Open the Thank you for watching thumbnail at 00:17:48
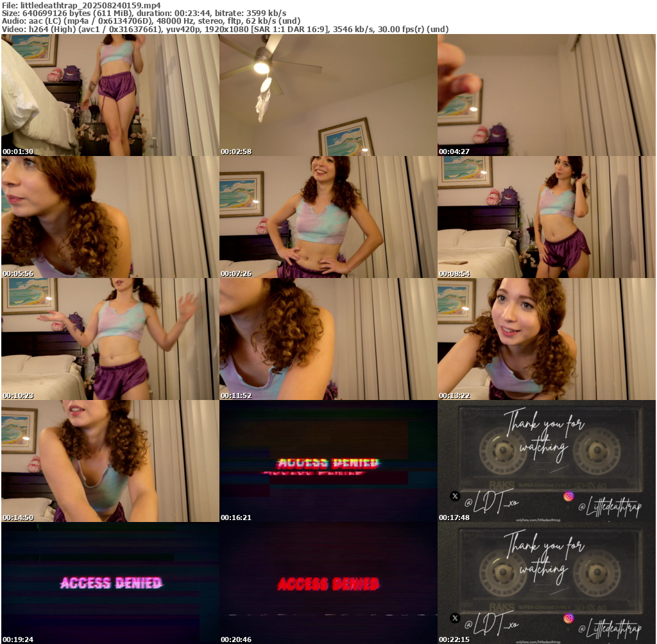The width and height of the screenshot is (657, 644). click(547, 461)
